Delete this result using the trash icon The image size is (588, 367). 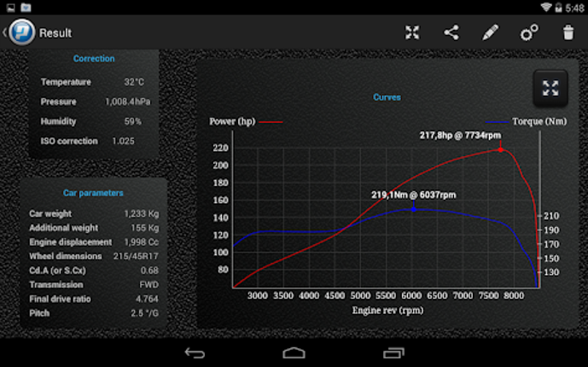point(568,33)
